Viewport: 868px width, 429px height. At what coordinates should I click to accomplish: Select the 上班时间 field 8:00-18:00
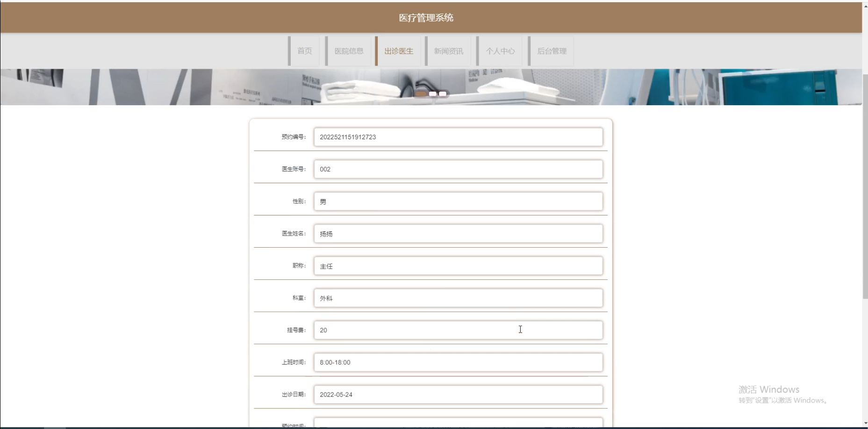(458, 362)
